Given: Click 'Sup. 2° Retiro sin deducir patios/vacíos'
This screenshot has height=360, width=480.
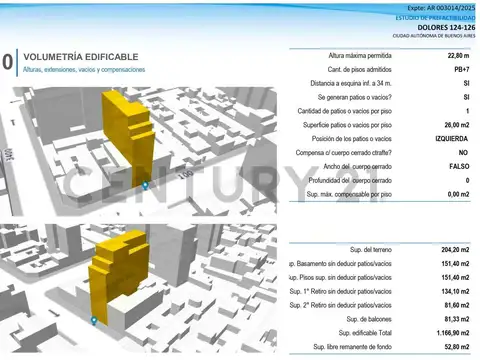Looking at the screenshot, I should point(341,305).
